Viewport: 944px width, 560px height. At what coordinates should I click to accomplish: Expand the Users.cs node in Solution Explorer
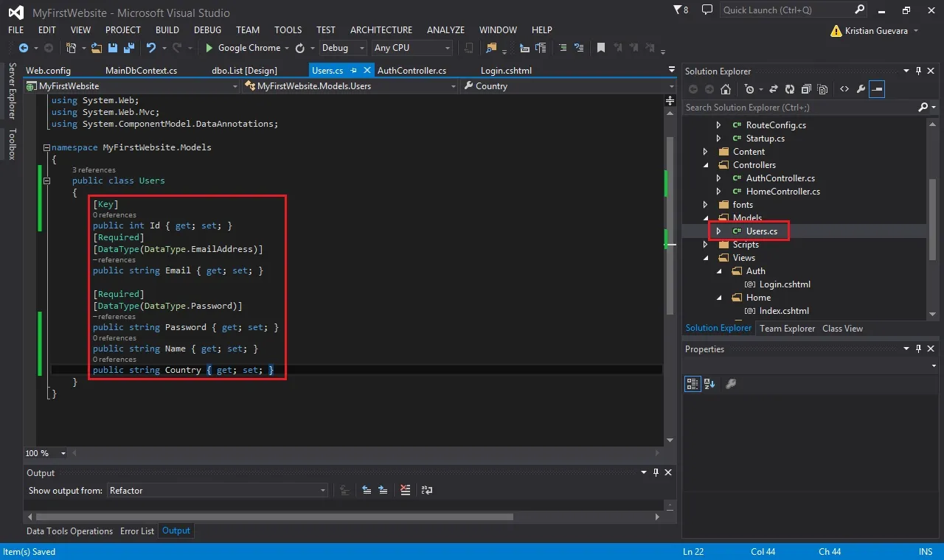pyautogui.click(x=719, y=231)
